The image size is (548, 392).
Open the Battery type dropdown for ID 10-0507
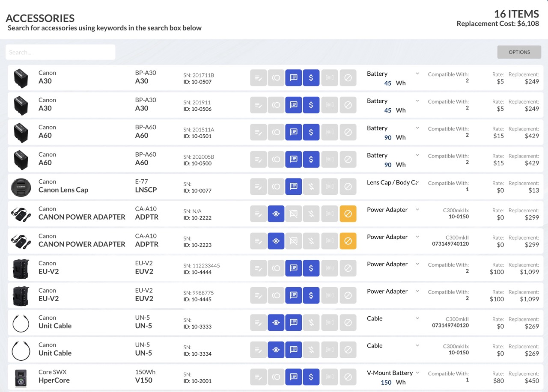393,74
